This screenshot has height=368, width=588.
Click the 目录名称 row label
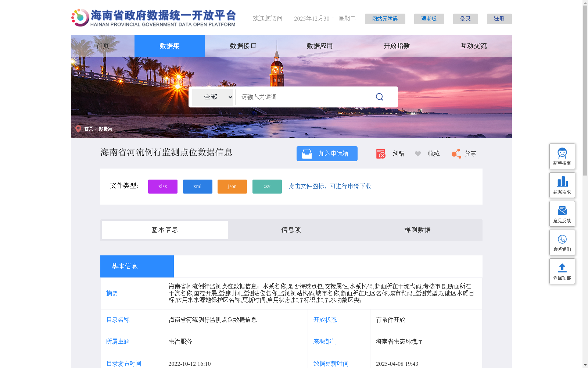pos(118,320)
